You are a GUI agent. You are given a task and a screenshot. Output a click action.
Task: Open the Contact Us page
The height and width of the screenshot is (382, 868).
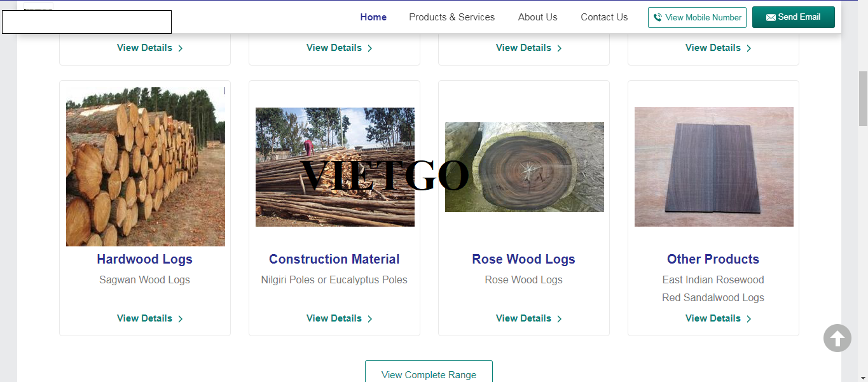click(604, 17)
